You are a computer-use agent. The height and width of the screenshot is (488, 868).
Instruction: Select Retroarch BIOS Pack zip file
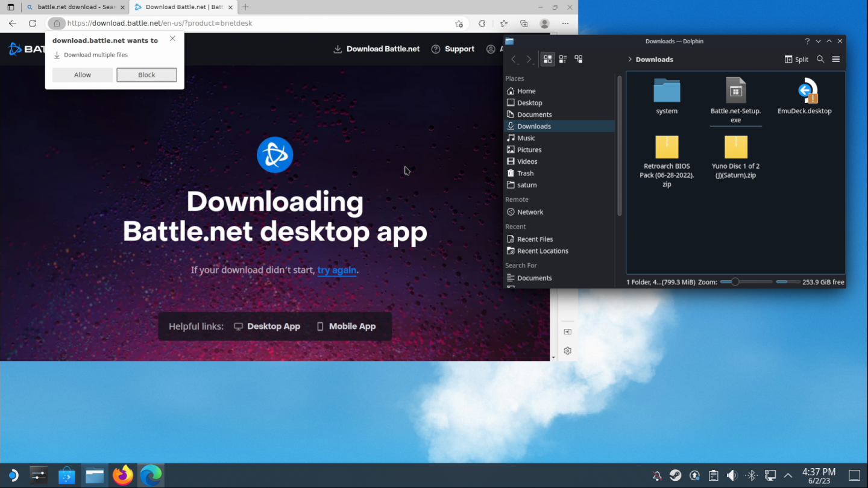click(x=667, y=161)
